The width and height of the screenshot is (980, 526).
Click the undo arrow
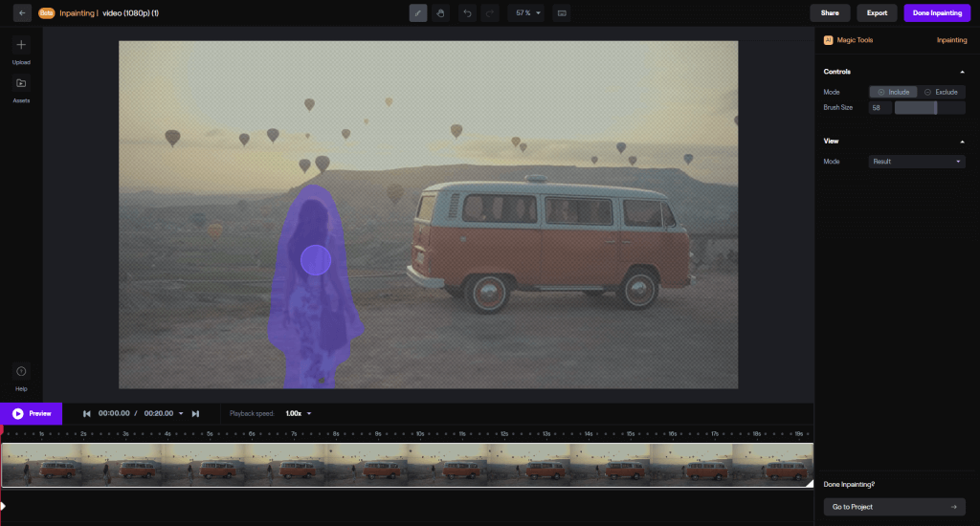point(467,13)
